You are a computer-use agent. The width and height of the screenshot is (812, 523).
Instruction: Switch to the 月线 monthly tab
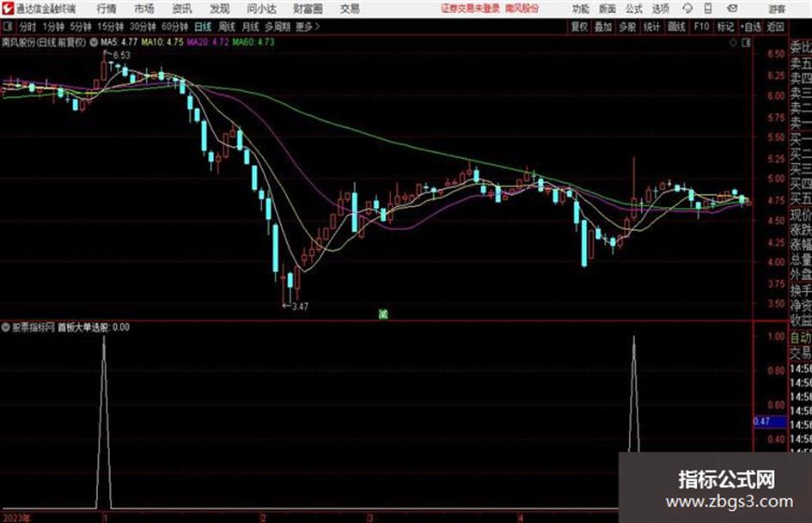[x=251, y=27]
